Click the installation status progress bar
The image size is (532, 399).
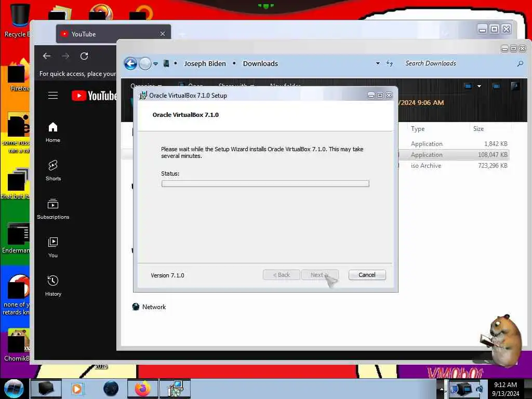tap(265, 183)
